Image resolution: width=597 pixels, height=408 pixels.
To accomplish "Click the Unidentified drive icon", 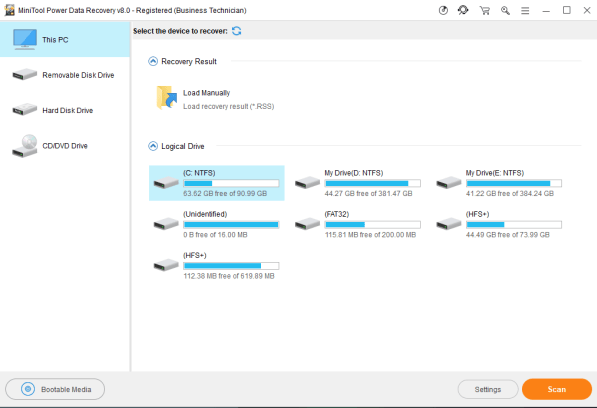I will pos(166,224).
